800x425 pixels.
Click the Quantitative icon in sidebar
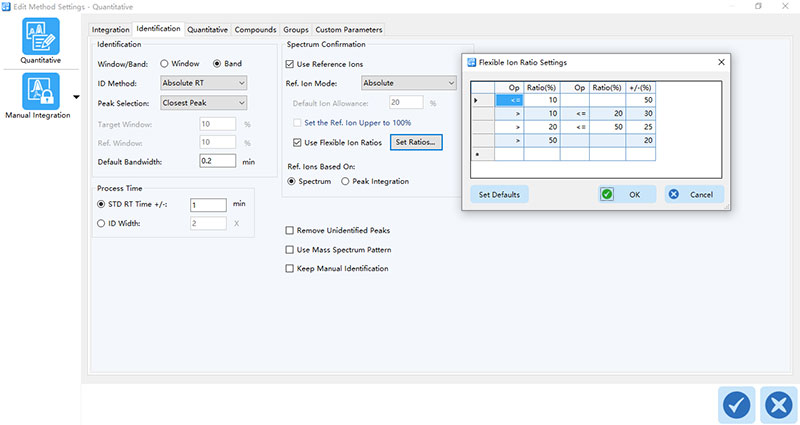pyautogui.click(x=40, y=37)
